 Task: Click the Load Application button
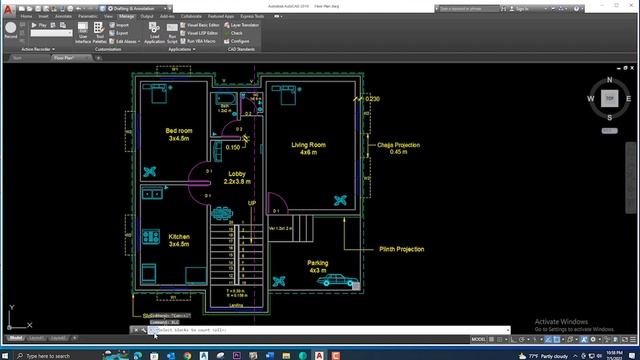coord(154,33)
